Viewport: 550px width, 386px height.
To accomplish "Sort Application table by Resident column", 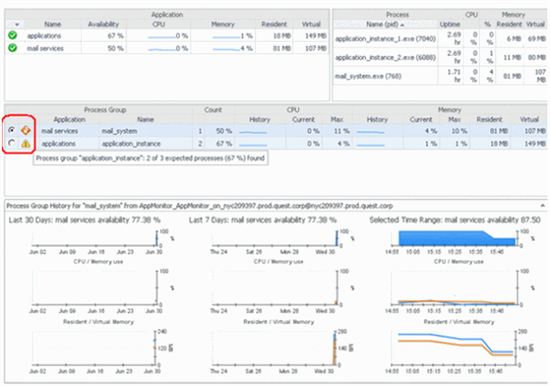I will point(274,24).
